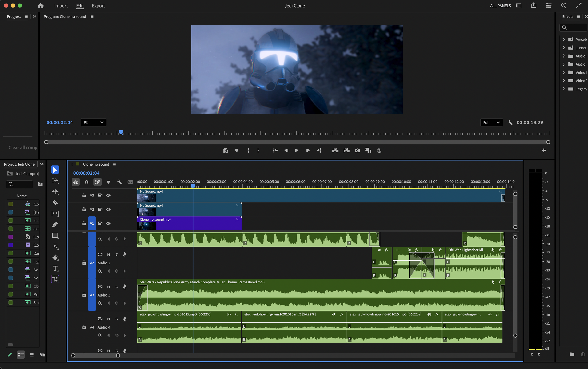Select the Hand tool
This screenshot has height=369, width=588.
click(x=55, y=257)
